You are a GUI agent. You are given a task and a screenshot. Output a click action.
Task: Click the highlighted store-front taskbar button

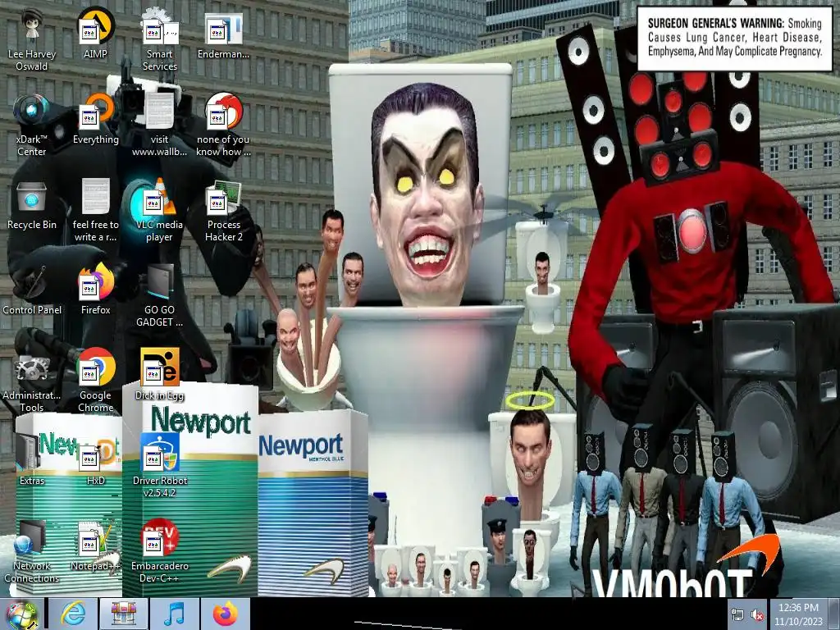[x=124, y=614]
